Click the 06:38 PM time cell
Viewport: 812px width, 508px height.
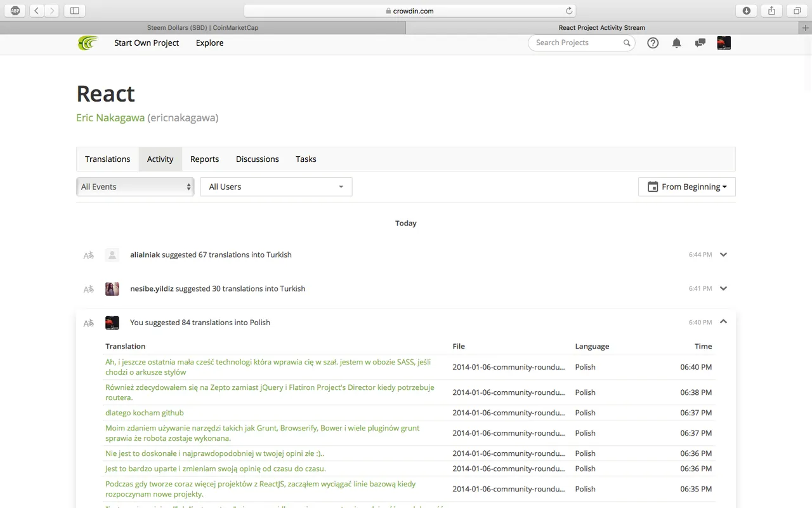[x=696, y=392]
